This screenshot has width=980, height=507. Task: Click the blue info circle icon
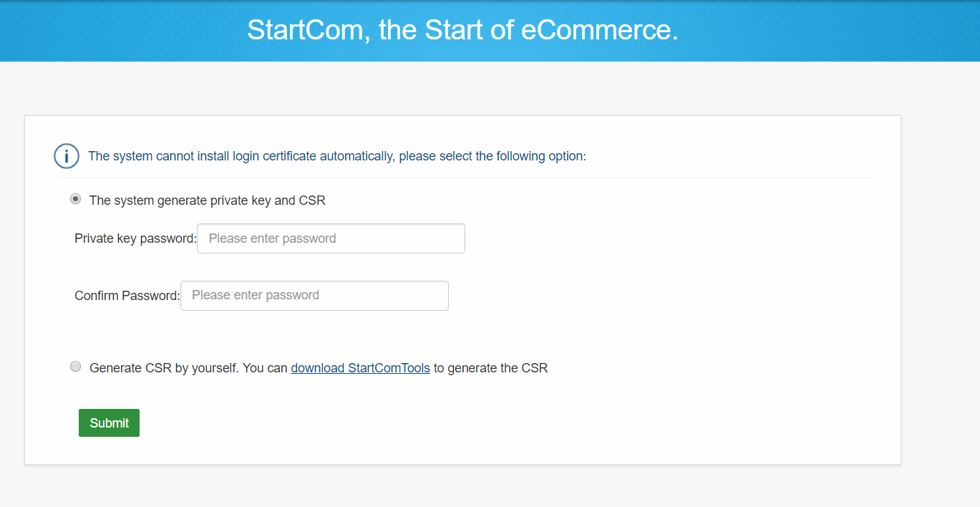tap(67, 156)
